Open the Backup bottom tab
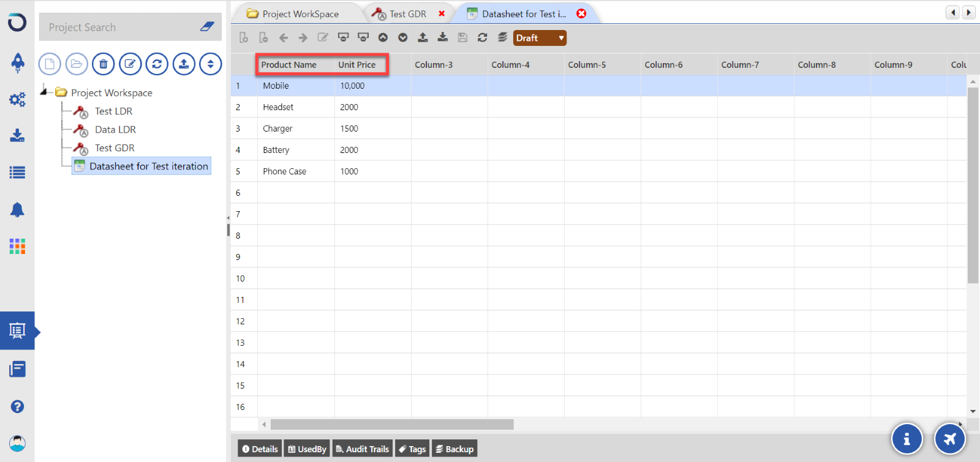The width and height of the screenshot is (980, 462). [x=454, y=449]
